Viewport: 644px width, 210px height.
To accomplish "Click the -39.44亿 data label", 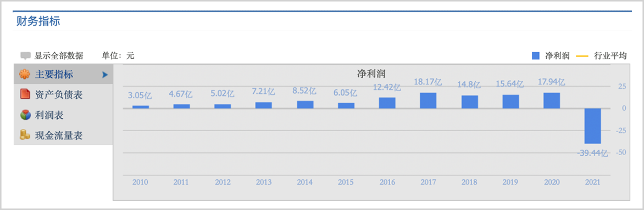I will 592,154.
